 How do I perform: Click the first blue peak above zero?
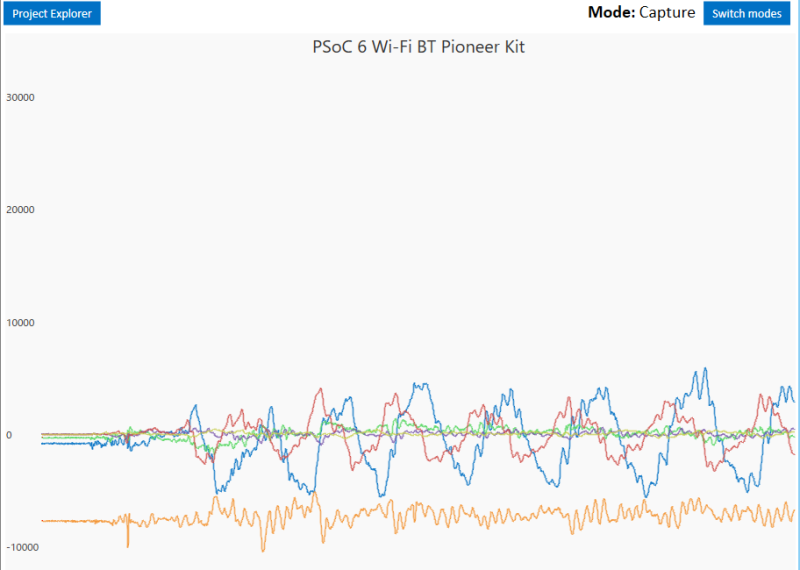[195, 406]
